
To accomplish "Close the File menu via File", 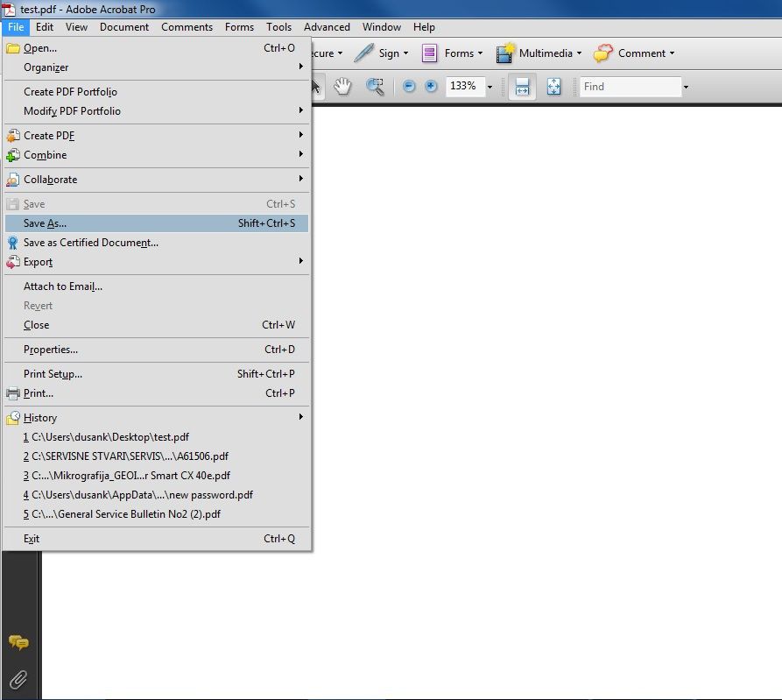I will 16,27.
